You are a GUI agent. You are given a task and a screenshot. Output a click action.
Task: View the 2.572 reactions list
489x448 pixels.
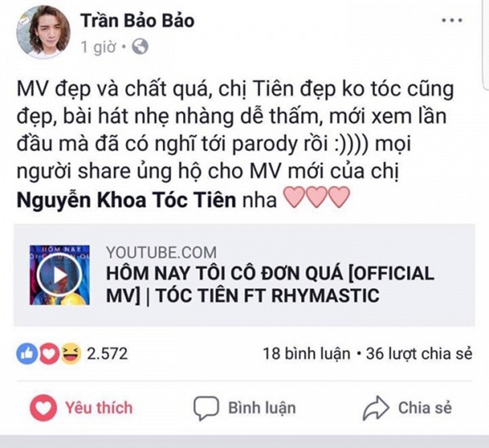pos(107,353)
